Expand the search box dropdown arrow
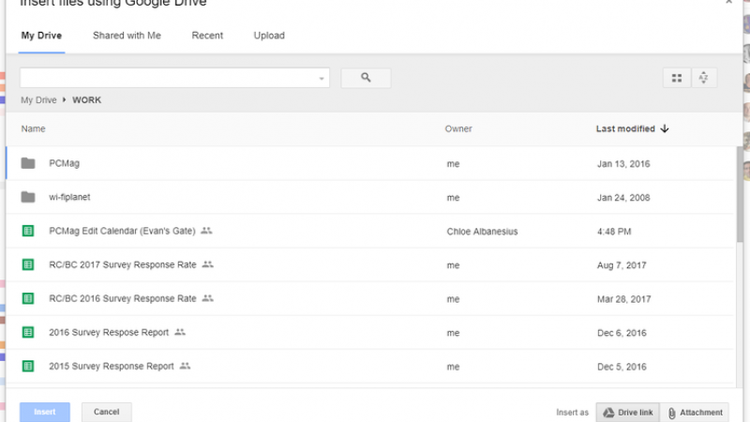Viewport: 750px width, 422px height. 321,78
